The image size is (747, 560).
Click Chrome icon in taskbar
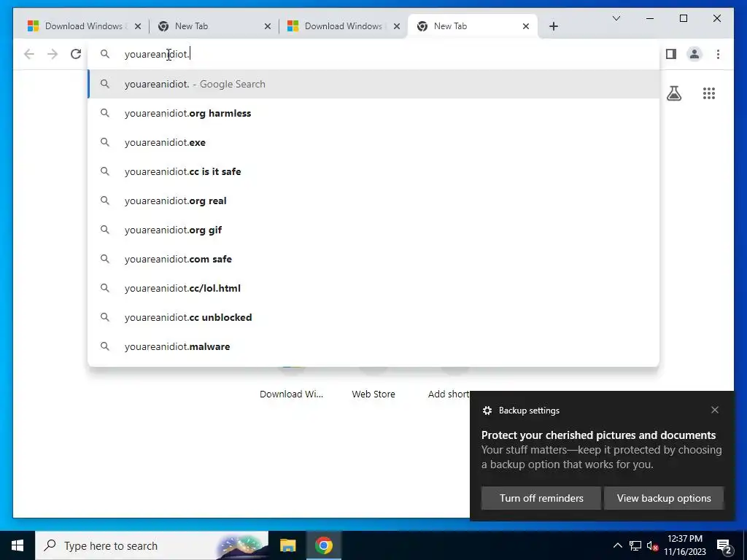tap(323, 545)
